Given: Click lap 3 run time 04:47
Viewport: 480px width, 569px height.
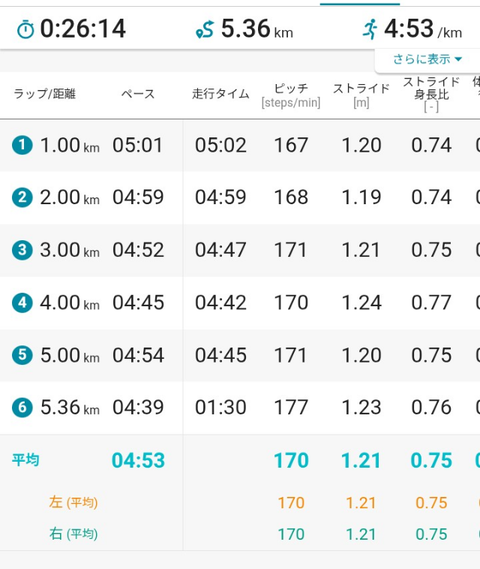Looking at the screenshot, I should click(x=221, y=250).
